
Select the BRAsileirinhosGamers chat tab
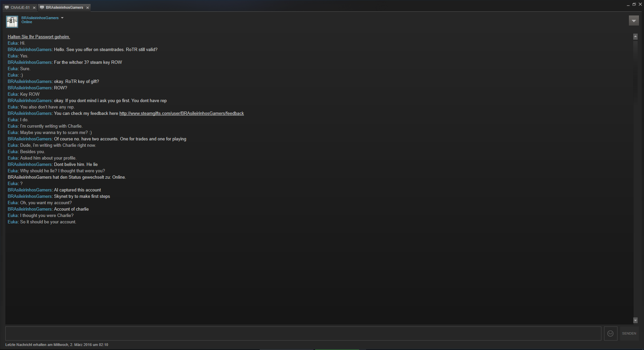64,7
